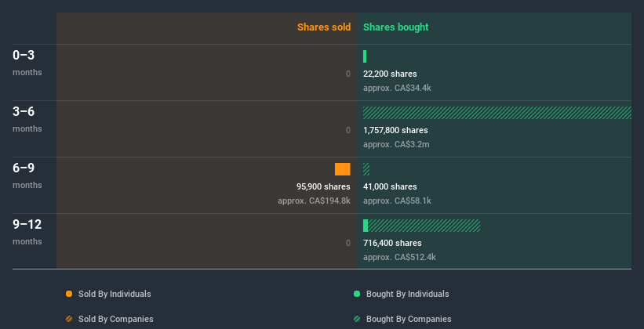Select the approx. CA$58.1k value
644x329 pixels.
click(x=397, y=201)
